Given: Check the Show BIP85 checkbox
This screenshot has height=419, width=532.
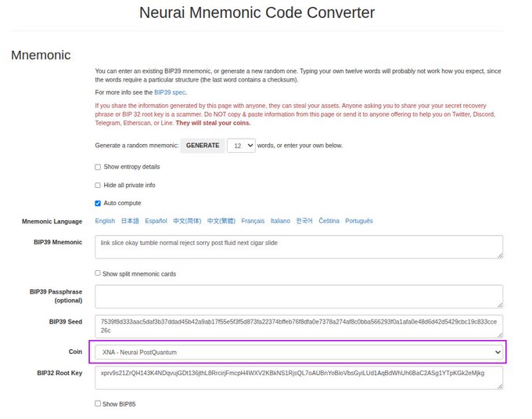Looking at the screenshot, I should coord(98,404).
